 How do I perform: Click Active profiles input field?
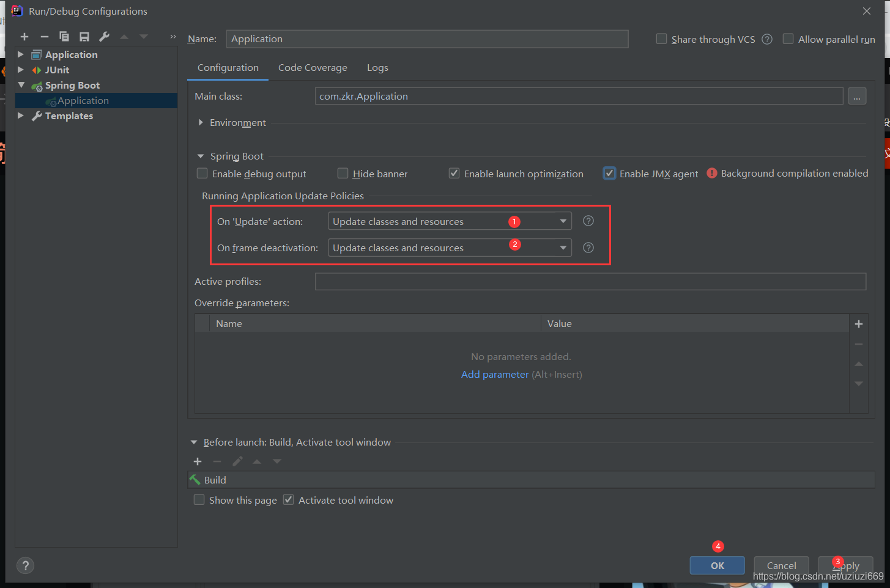(590, 281)
